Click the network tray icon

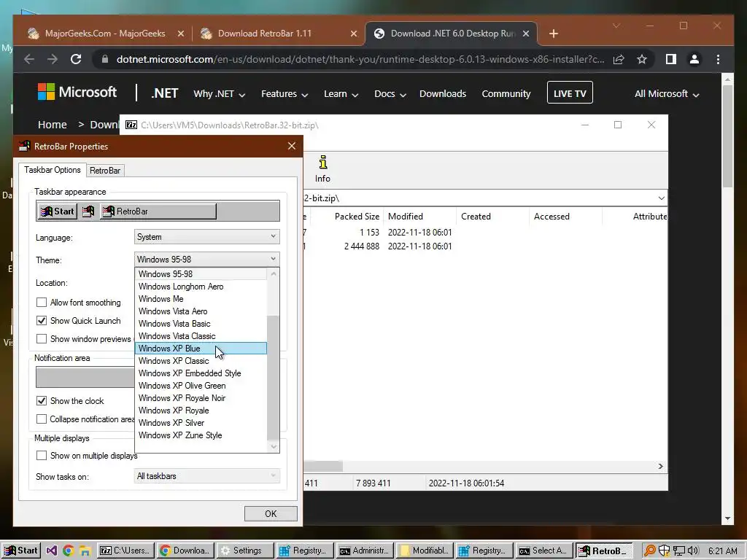pos(679,551)
